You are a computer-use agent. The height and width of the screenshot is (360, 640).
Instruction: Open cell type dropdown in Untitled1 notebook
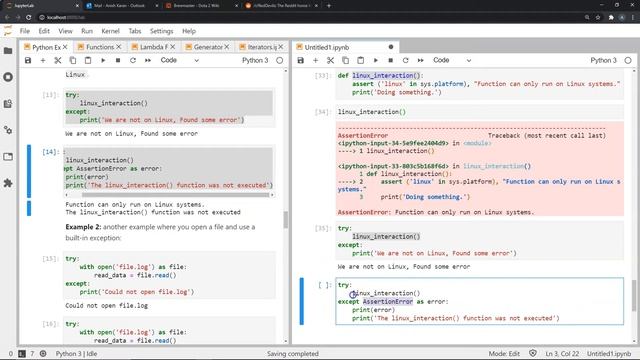coord(452,60)
